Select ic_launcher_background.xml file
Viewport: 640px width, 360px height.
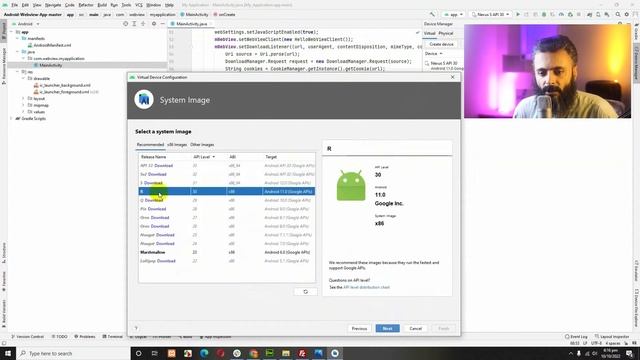[x=65, y=85]
